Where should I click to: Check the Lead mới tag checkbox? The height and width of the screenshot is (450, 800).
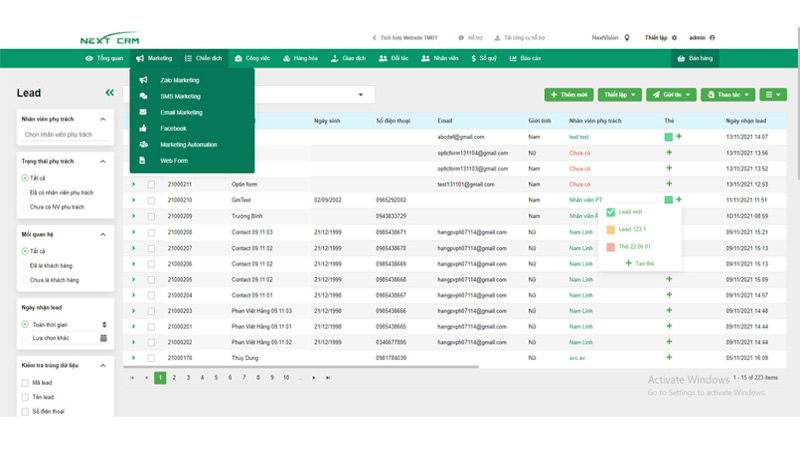point(611,212)
